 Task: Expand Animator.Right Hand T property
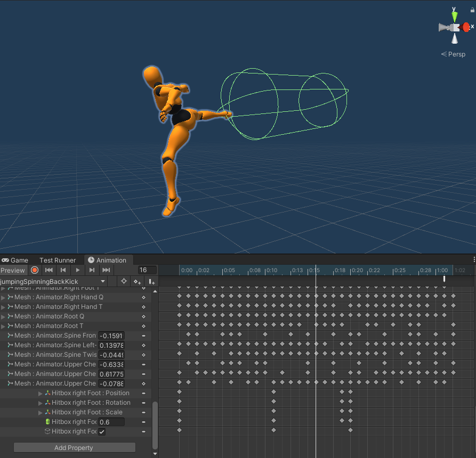(x=3, y=307)
